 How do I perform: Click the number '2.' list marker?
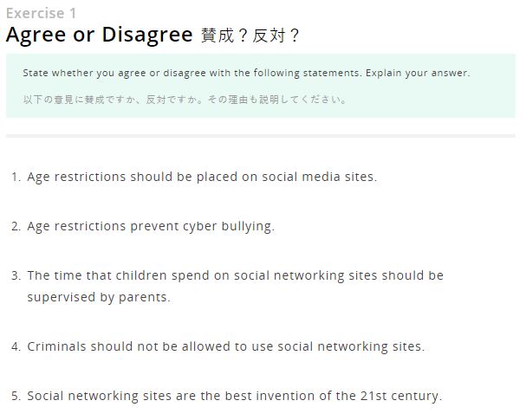(16, 227)
